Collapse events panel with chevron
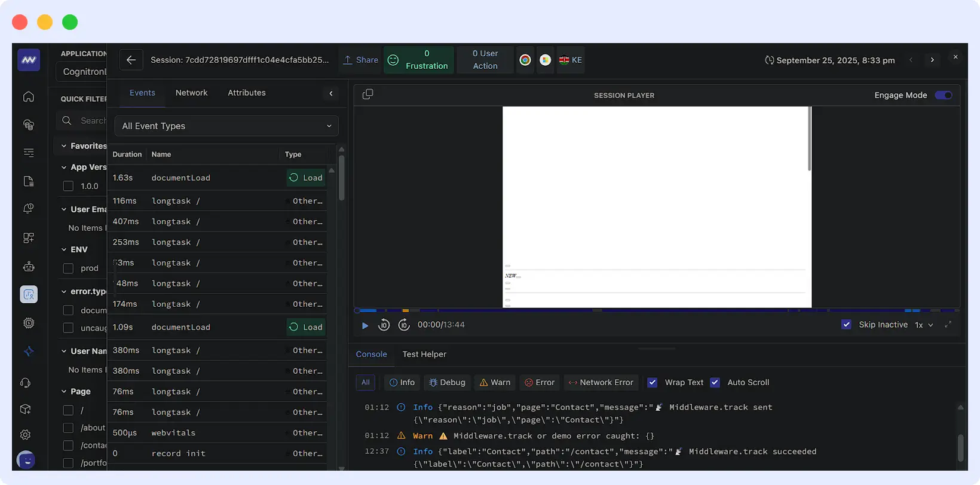Image resolution: width=980 pixels, height=485 pixels. coord(331,93)
